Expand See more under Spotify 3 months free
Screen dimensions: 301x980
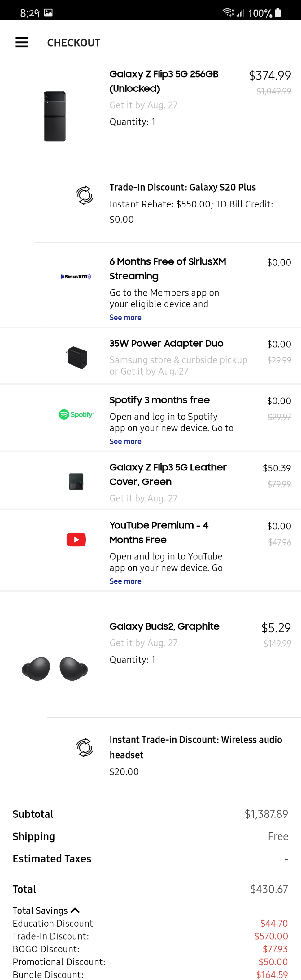tap(125, 441)
